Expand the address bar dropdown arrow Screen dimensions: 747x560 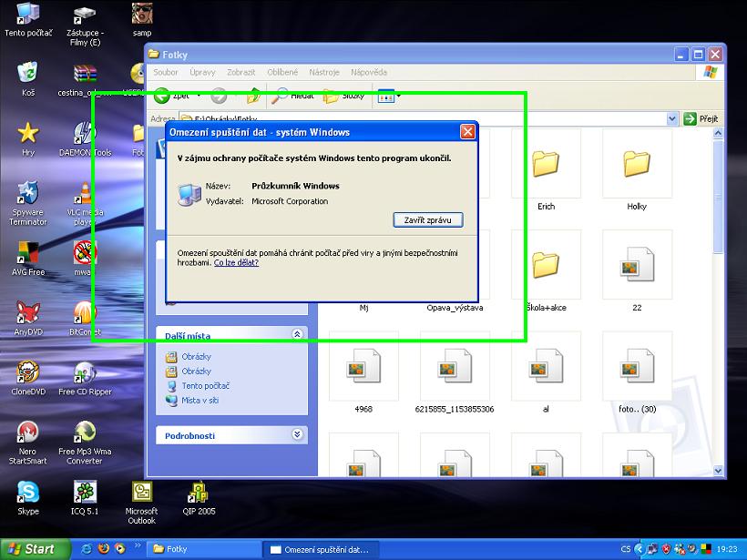672,118
